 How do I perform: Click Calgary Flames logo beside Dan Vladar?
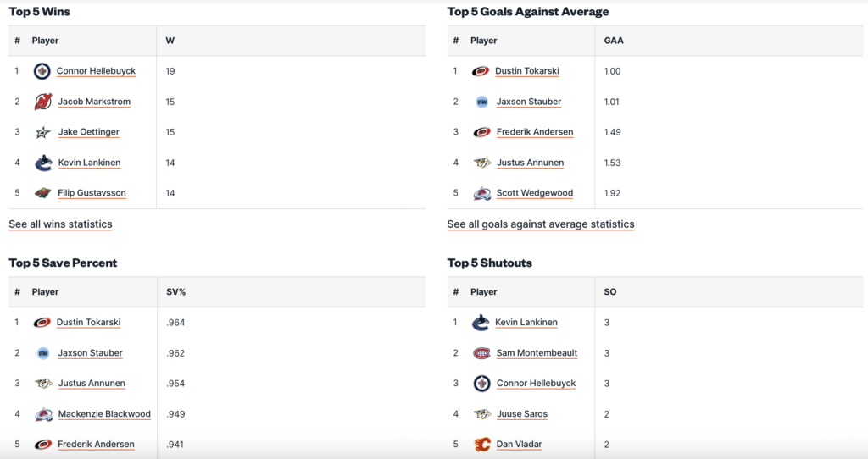(481, 445)
